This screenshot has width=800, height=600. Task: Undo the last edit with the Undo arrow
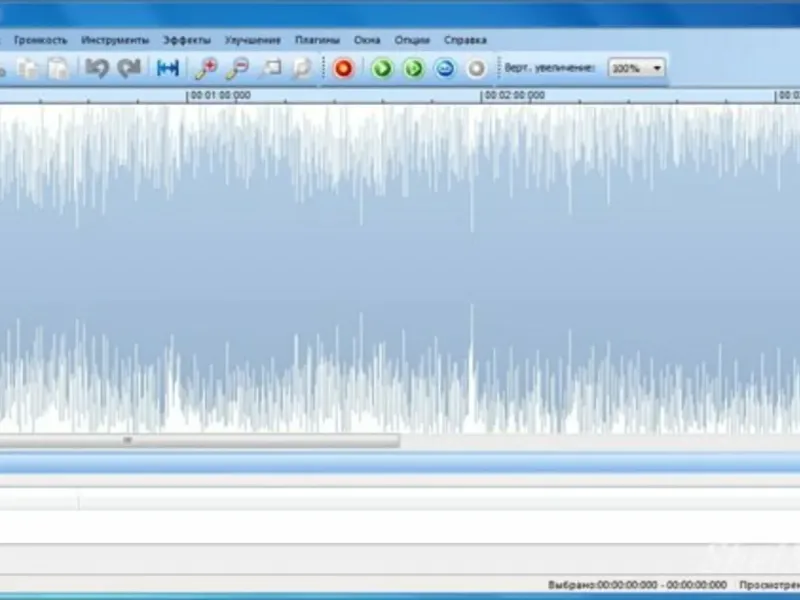coord(97,68)
